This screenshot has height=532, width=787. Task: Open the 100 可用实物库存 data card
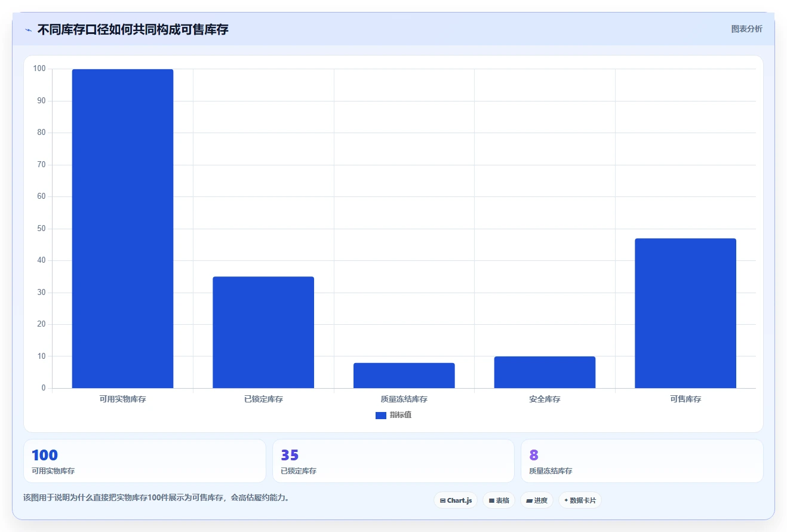point(145,461)
